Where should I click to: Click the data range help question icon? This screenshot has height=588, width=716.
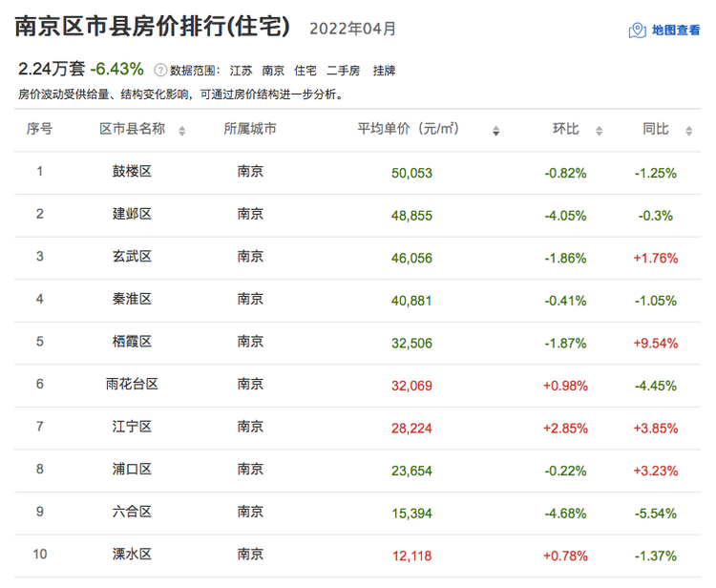coord(160,71)
